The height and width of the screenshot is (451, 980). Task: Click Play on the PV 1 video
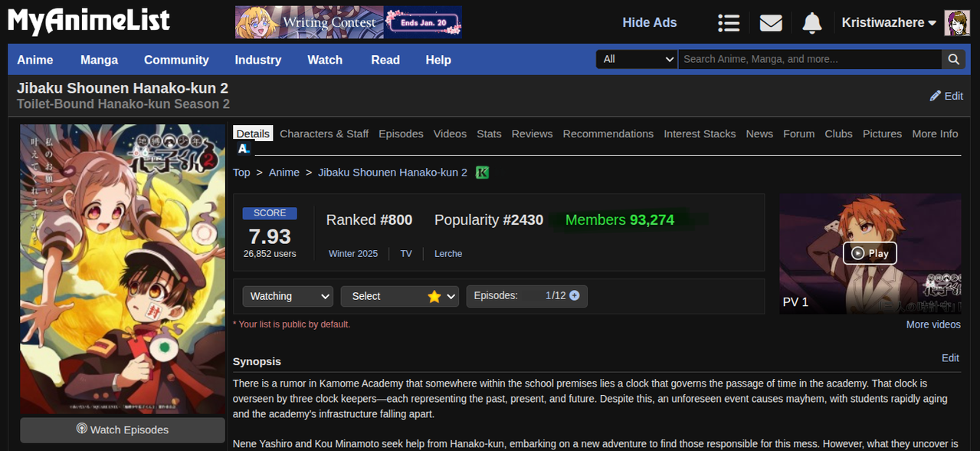870,253
